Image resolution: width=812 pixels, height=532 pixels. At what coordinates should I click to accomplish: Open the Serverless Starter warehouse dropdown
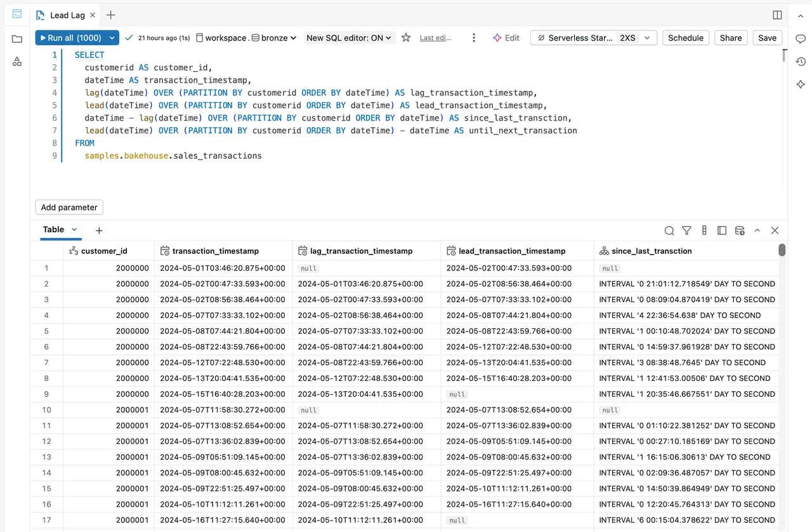tap(593, 38)
